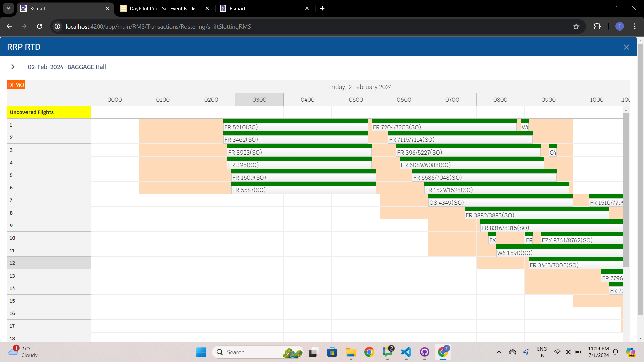Close the RRP RTD dialog

[626, 47]
